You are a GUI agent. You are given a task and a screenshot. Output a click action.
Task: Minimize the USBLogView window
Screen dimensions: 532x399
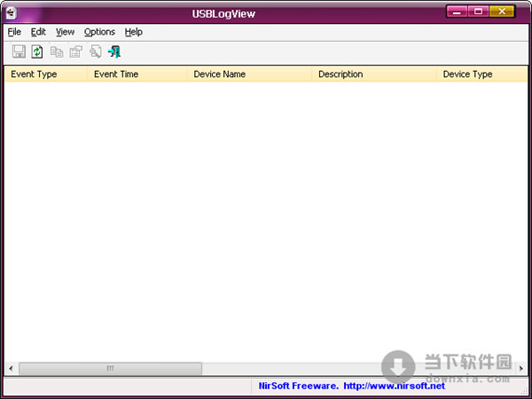coord(457,12)
